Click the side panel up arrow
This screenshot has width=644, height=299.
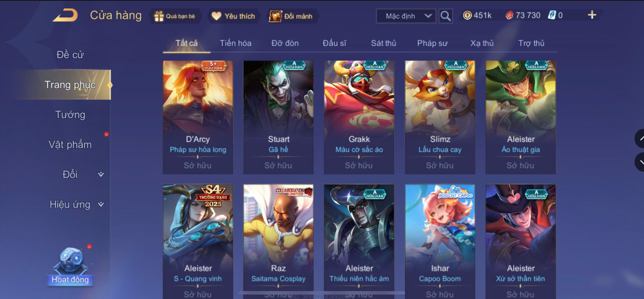(640, 139)
